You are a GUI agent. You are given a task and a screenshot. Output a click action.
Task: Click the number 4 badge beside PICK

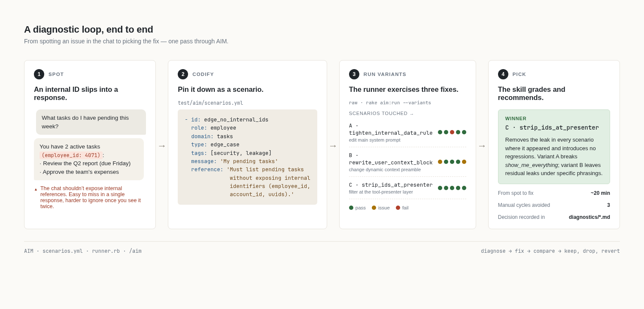pyautogui.click(x=503, y=74)
